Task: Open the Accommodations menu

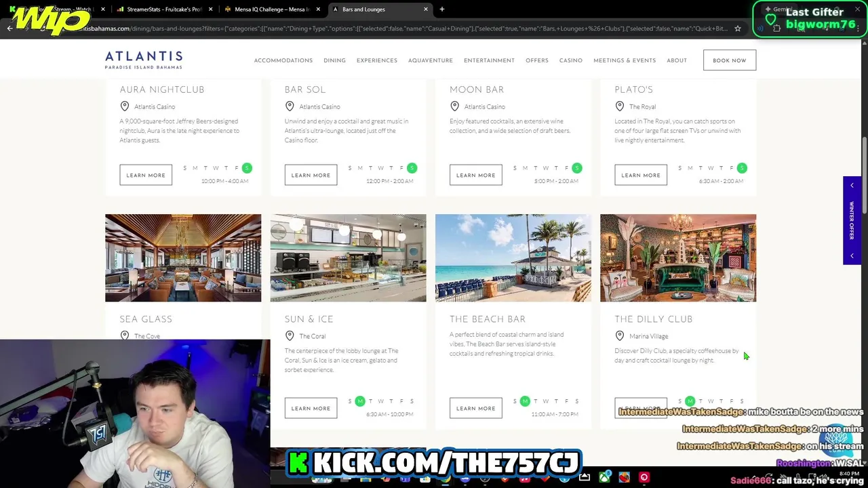Action: tap(283, 60)
